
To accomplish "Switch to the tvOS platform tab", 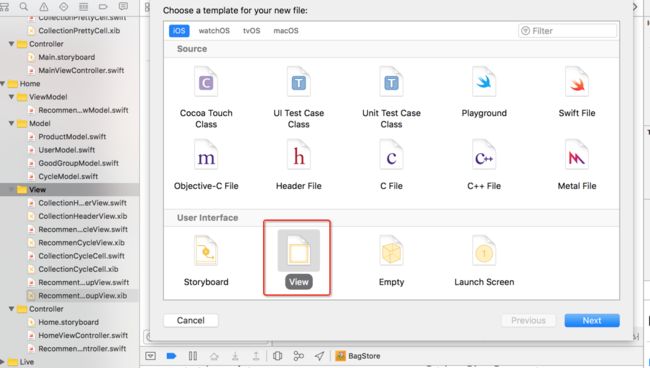I will pyautogui.click(x=252, y=31).
